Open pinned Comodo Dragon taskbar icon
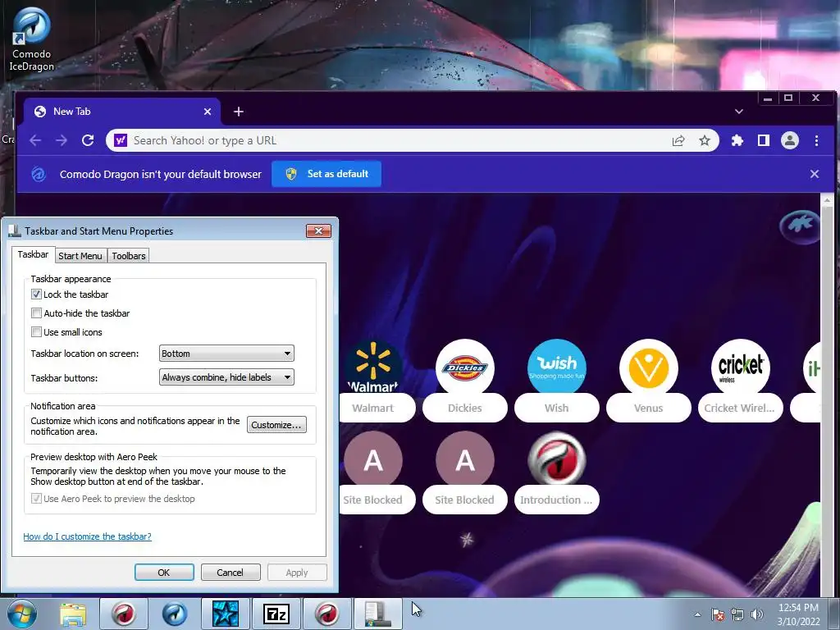Viewport: 840px width, 630px height. tap(124, 614)
